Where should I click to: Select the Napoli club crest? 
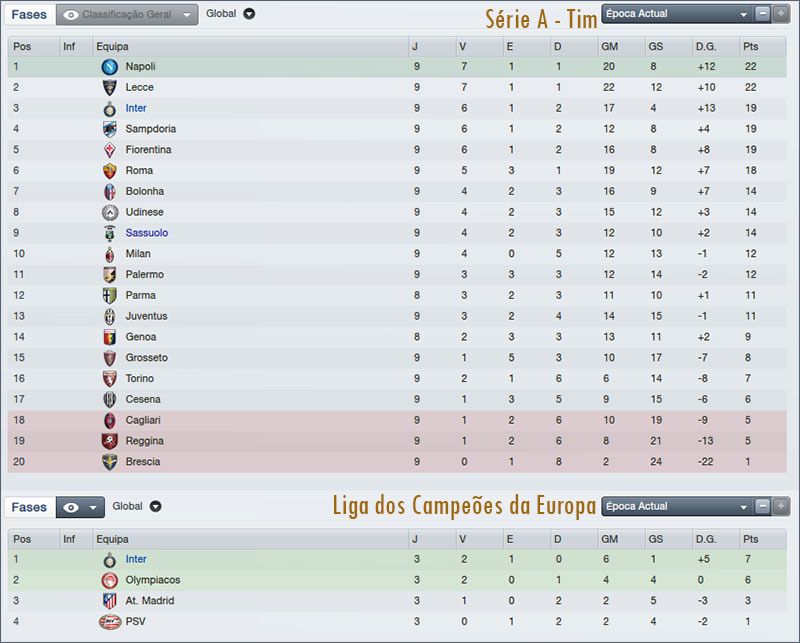pos(110,66)
